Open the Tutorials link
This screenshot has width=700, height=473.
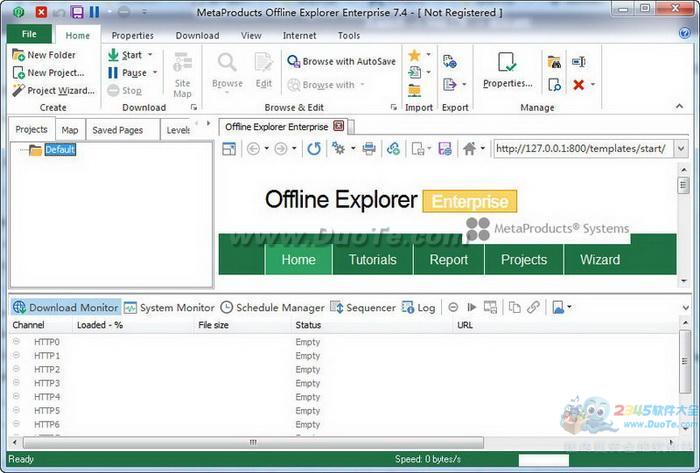click(373, 259)
